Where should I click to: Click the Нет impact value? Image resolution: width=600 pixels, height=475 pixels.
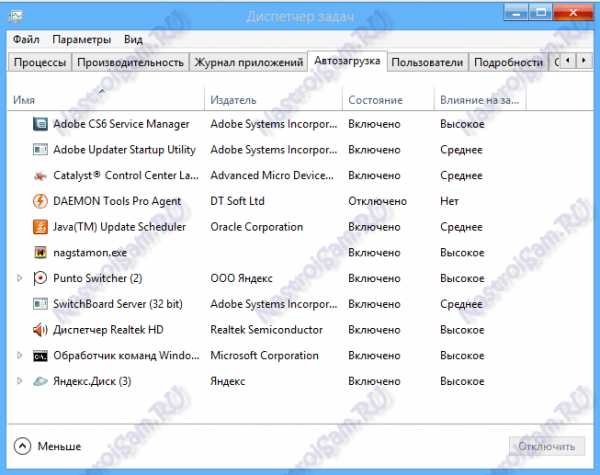coord(449,201)
